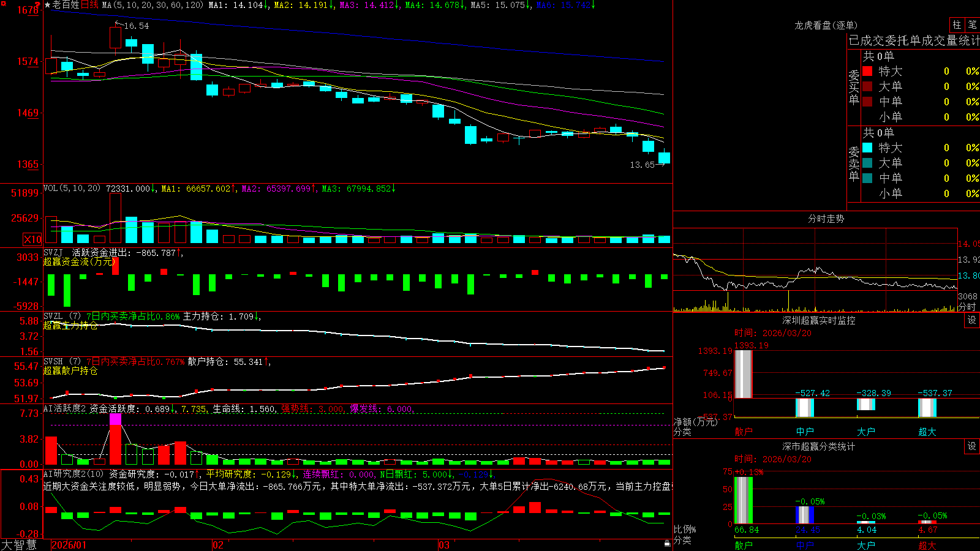This screenshot has width=980, height=551.
Task: Select the 日线 period label
Action: point(89,5)
